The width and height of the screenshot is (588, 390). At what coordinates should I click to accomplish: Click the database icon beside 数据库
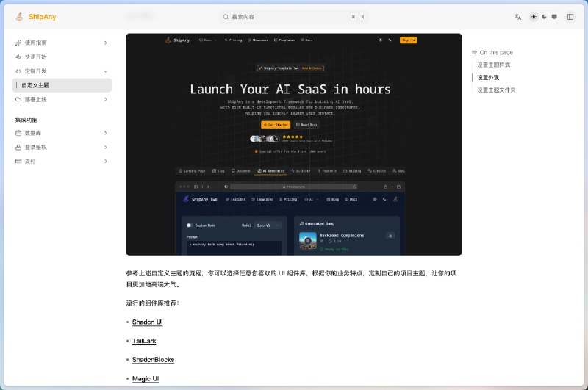coord(18,133)
